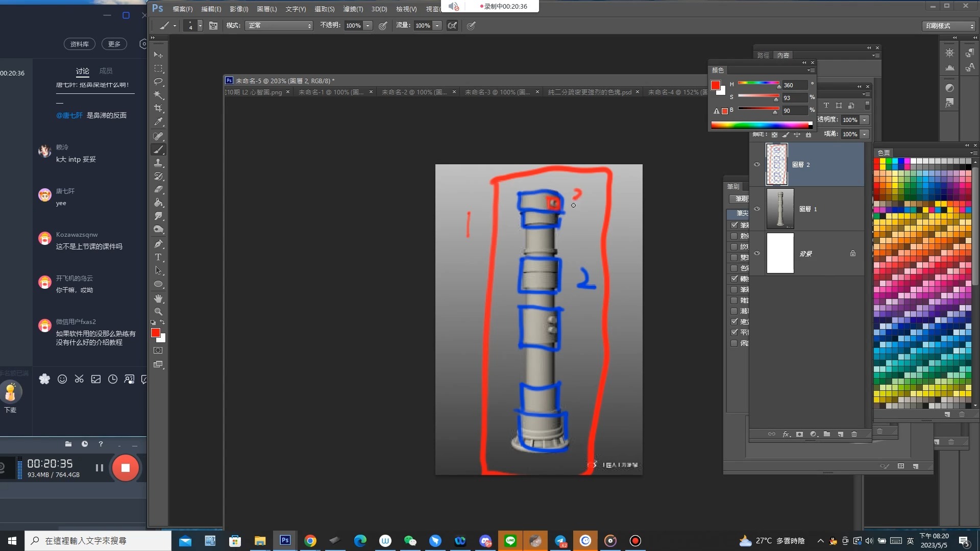Click the Windows taskbar search box
Viewport: 980px width, 551px height.
(97, 541)
